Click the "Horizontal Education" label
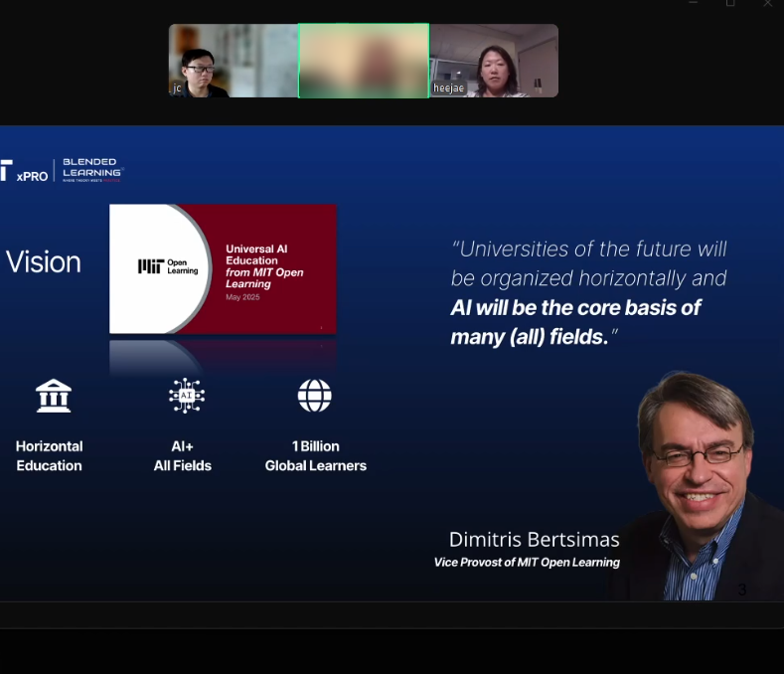Image resolution: width=784 pixels, height=674 pixels. pyautogui.click(x=49, y=456)
